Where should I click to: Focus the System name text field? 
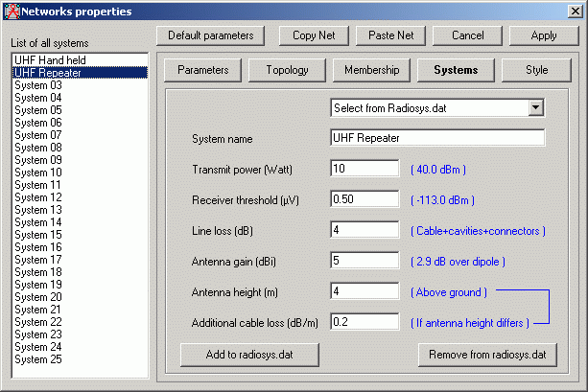tap(436, 138)
